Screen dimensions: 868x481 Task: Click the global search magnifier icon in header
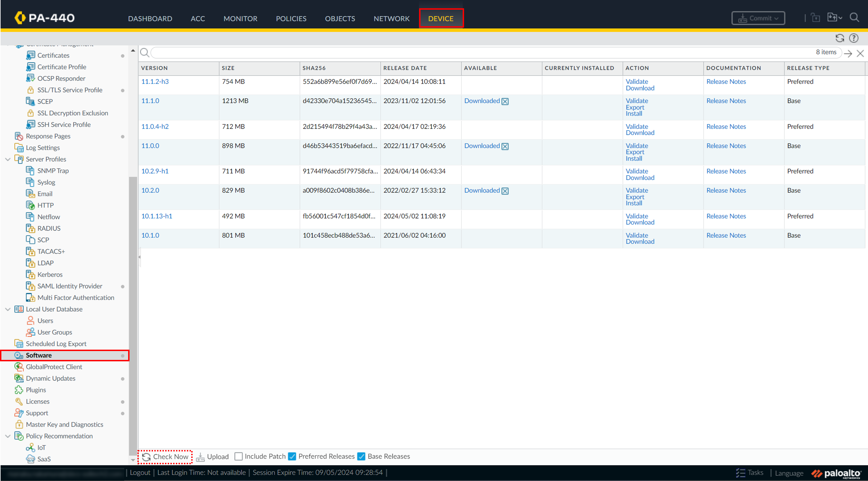click(x=854, y=18)
